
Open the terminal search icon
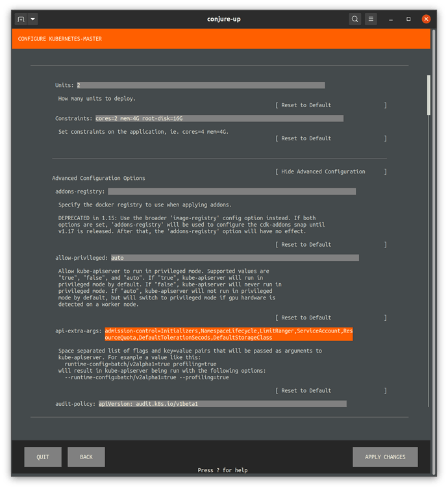point(355,19)
